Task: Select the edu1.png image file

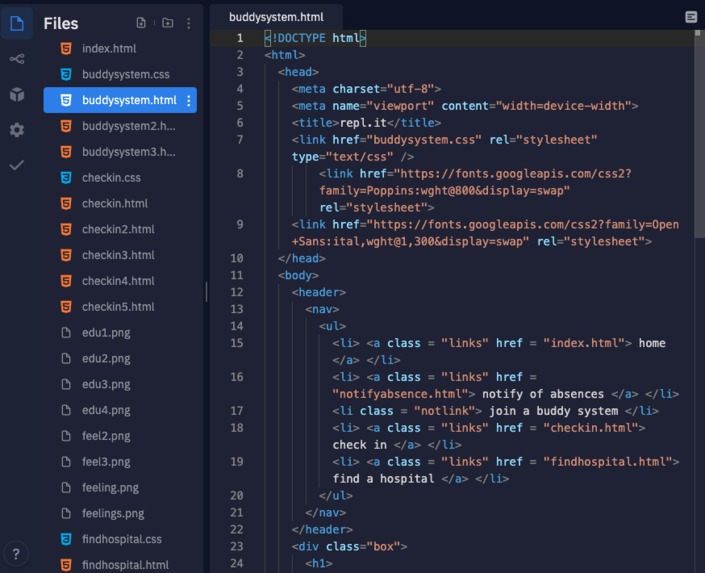Action: [120, 333]
